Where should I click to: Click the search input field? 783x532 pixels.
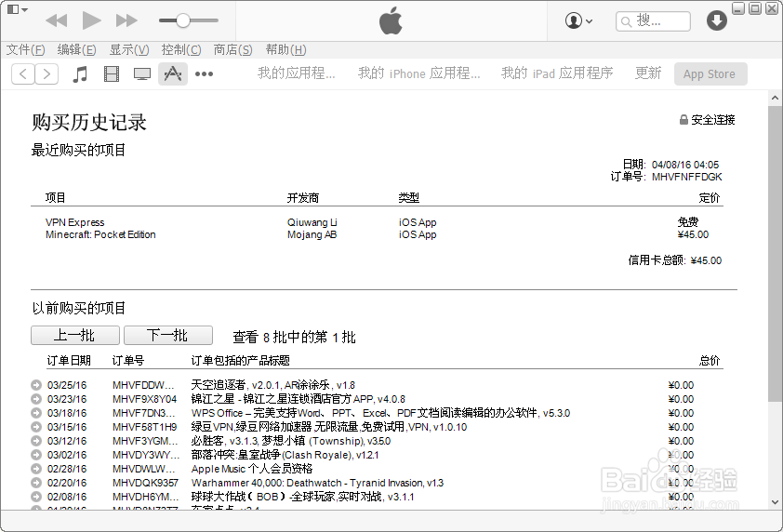coord(653,21)
